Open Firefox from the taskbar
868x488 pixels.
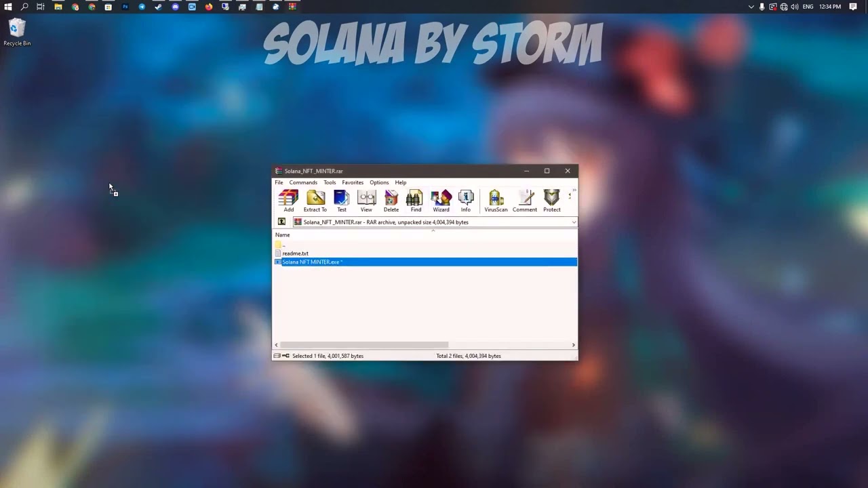click(x=208, y=7)
